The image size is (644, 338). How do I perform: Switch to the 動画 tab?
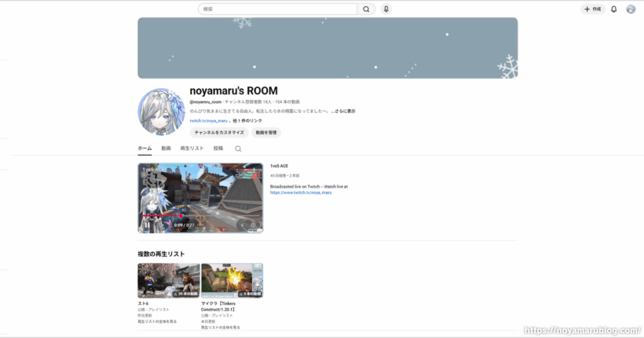(166, 149)
